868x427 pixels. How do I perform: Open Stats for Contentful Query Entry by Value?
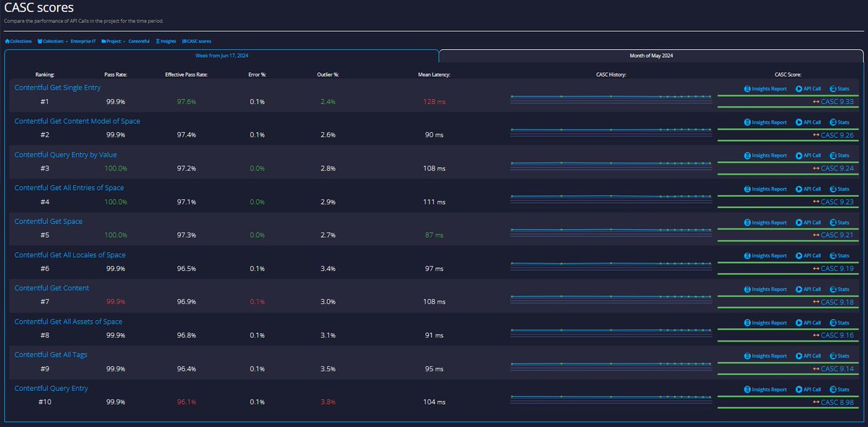838,155
